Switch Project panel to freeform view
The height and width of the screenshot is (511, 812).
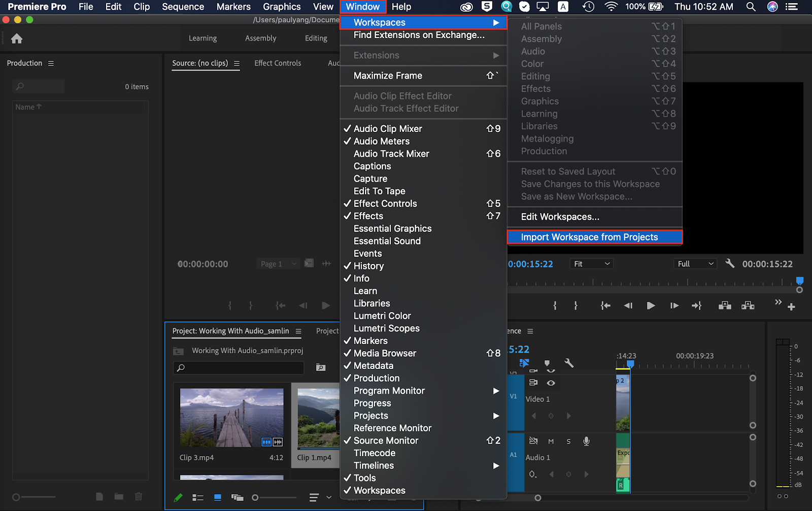tap(237, 498)
